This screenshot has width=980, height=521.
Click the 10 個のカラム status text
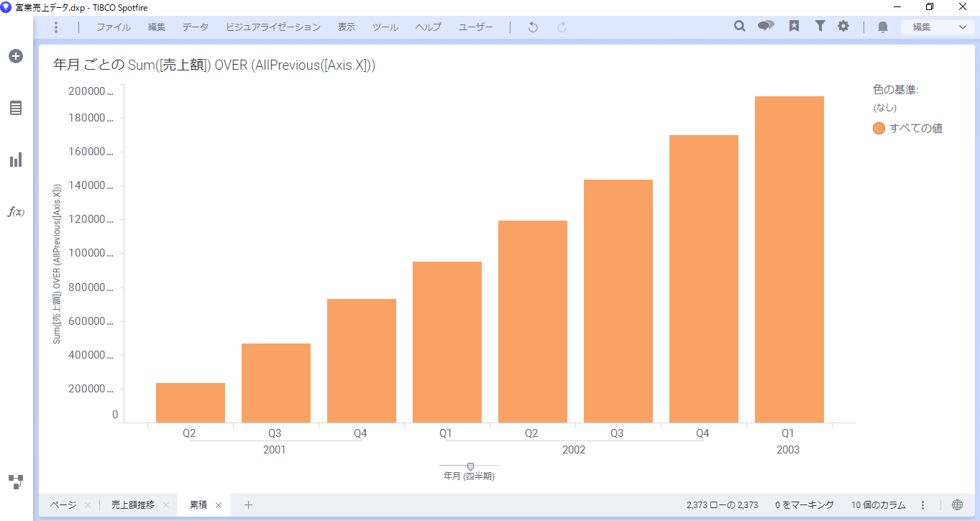coord(879,505)
